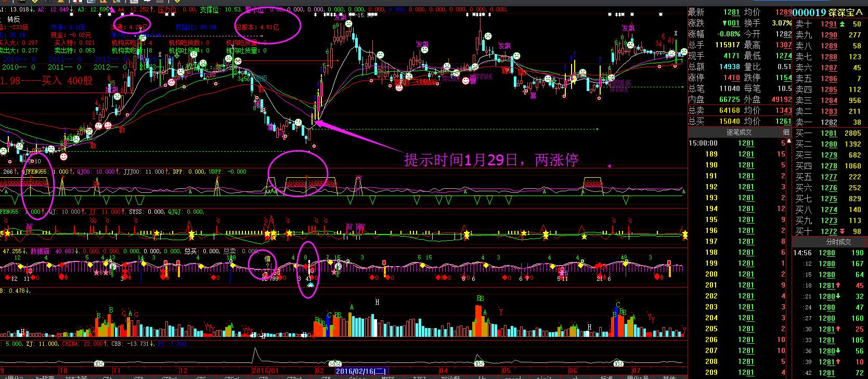
Task: Click the green BB marker atop tallest volume bar
Action: pos(480,298)
